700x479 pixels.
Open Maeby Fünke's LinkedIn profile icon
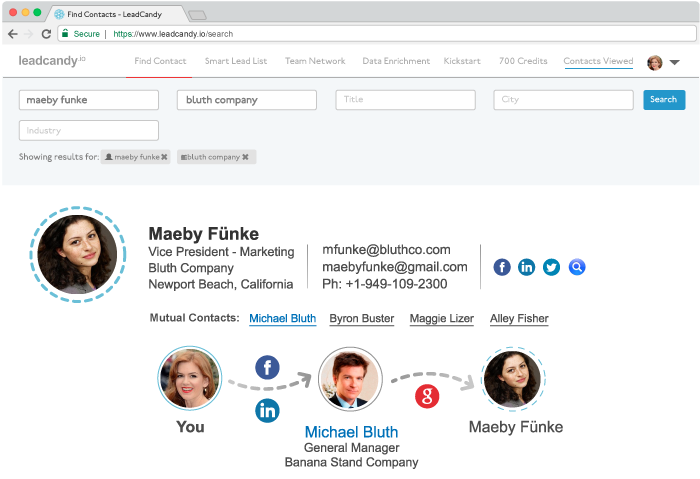pyautogui.click(x=526, y=267)
